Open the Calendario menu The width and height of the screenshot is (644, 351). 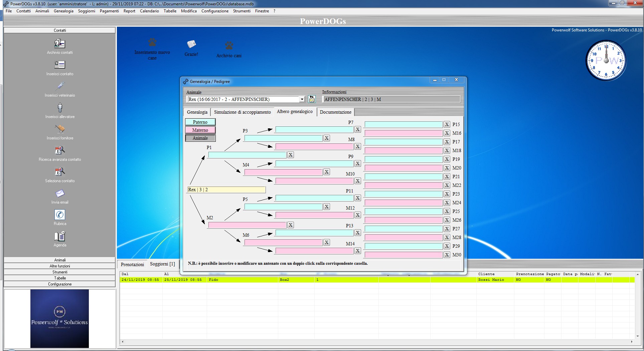pos(149,11)
